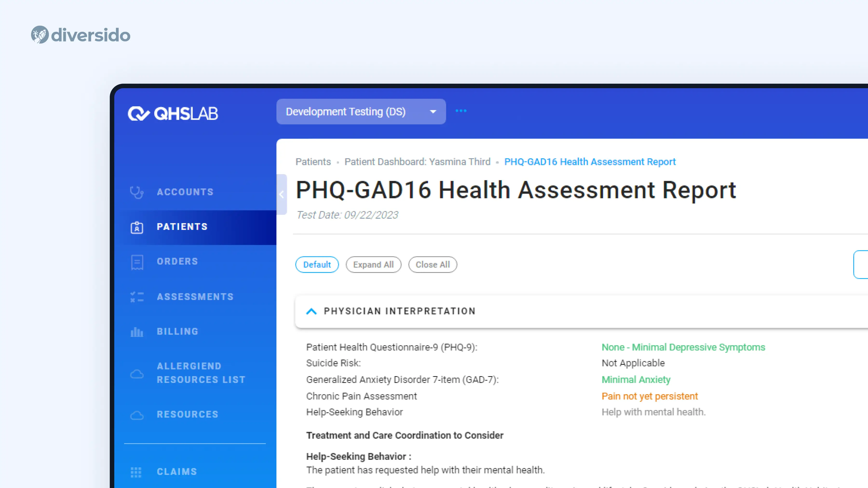Select the Assessments checklist icon
This screenshot has height=488, width=868.
click(137, 297)
